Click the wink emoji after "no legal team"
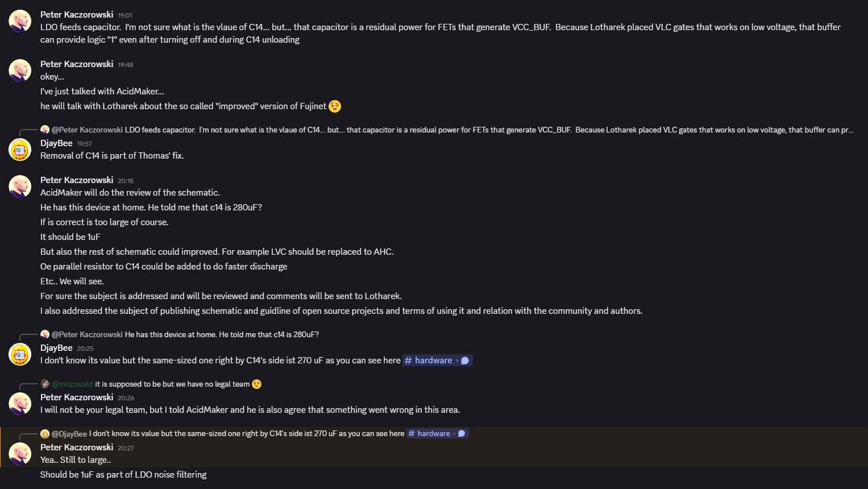This screenshot has width=868, height=489. [257, 384]
